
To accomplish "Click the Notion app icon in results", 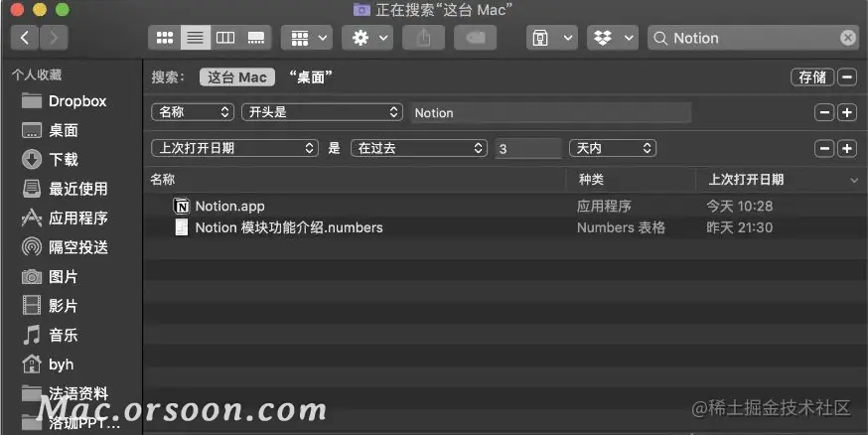I will tap(182, 206).
